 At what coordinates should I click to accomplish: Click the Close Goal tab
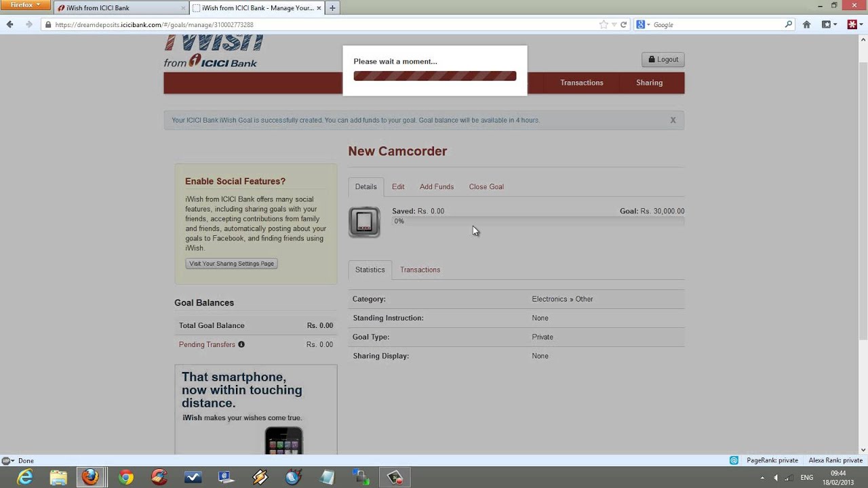(486, 186)
